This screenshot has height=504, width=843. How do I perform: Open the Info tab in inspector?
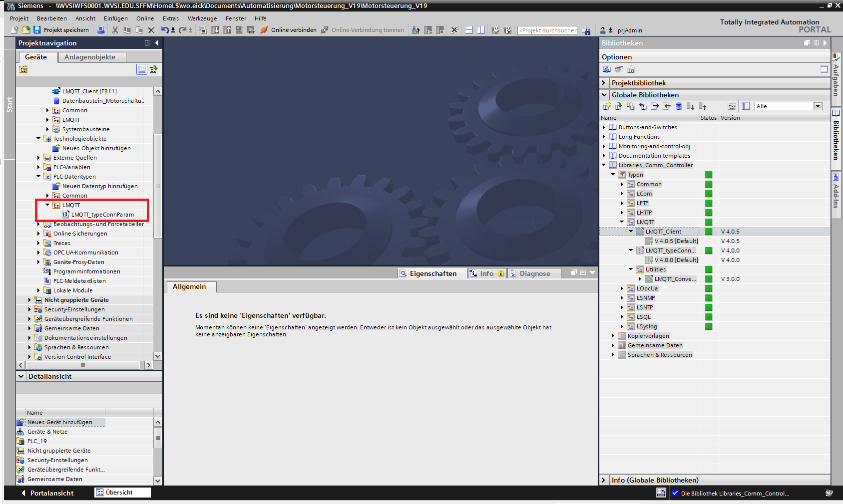486,273
